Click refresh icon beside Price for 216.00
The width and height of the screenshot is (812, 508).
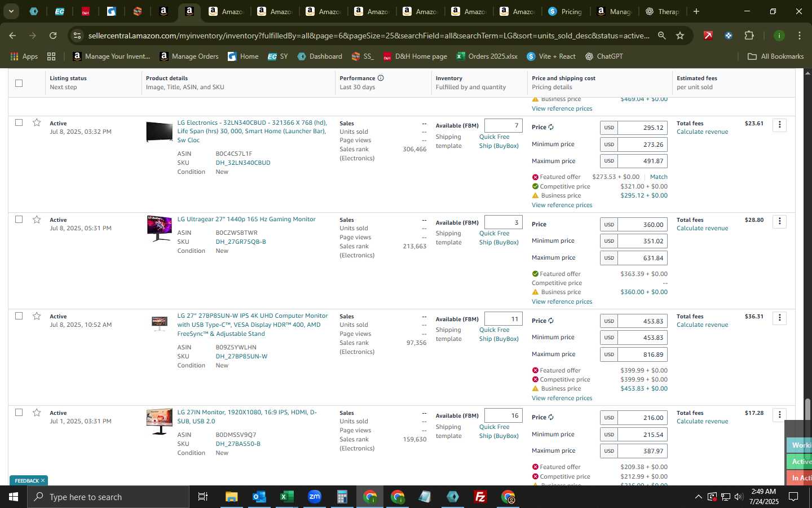[x=551, y=417]
